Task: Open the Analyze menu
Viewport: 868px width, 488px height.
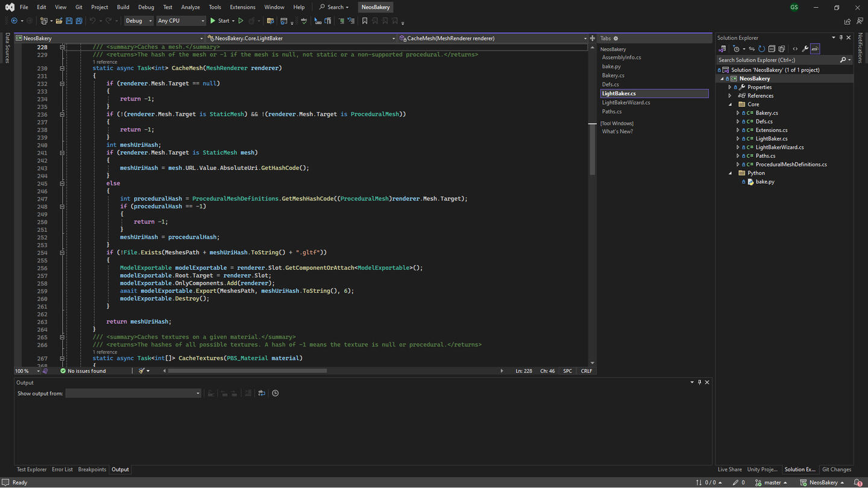Action: click(190, 7)
